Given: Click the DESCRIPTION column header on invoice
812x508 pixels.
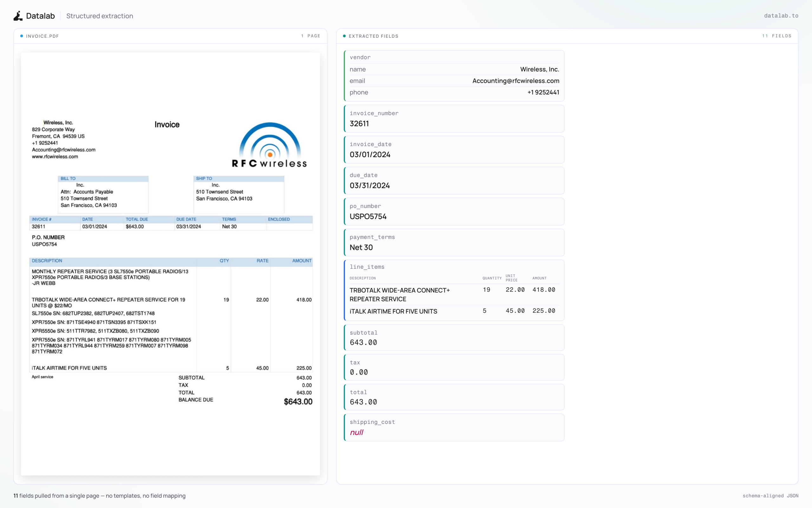Looking at the screenshot, I should (47, 261).
